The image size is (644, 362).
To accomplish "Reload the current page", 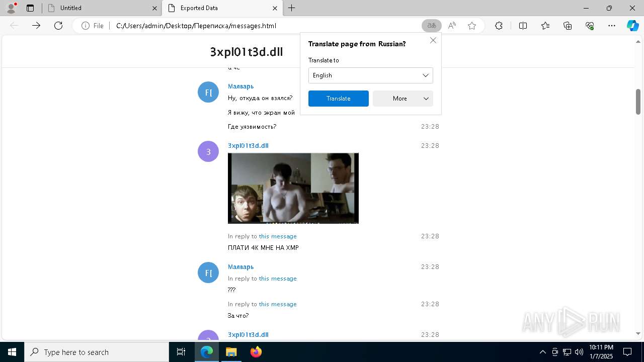I will pyautogui.click(x=58, y=26).
